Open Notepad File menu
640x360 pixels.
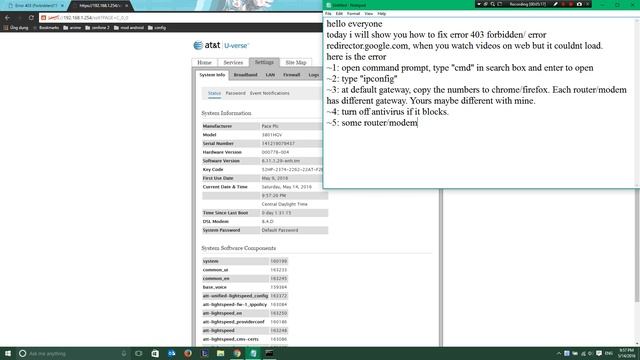click(x=328, y=13)
